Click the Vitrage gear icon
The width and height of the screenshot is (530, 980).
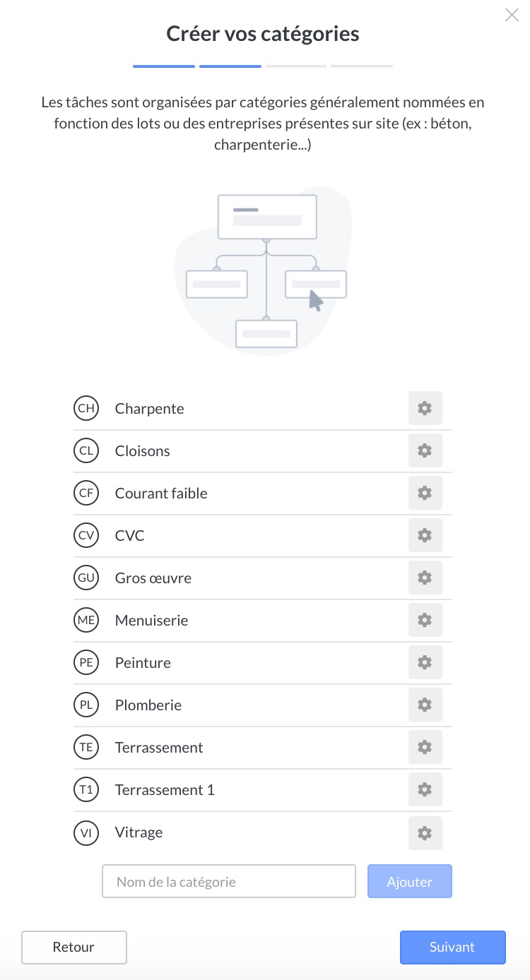[x=425, y=833]
